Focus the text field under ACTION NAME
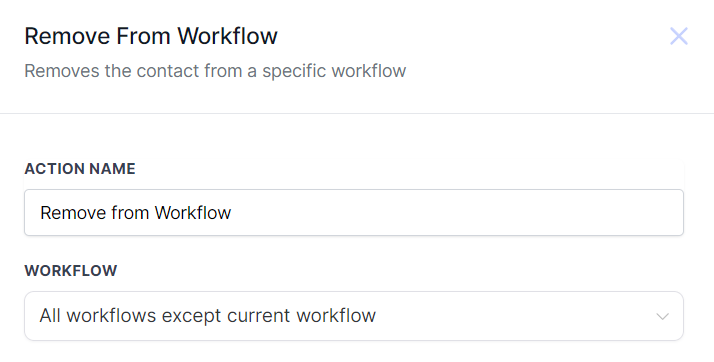The height and width of the screenshot is (362, 714). [x=354, y=213]
